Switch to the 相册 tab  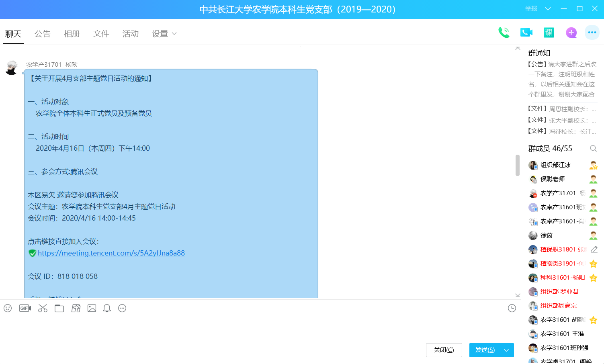click(x=72, y=34)
